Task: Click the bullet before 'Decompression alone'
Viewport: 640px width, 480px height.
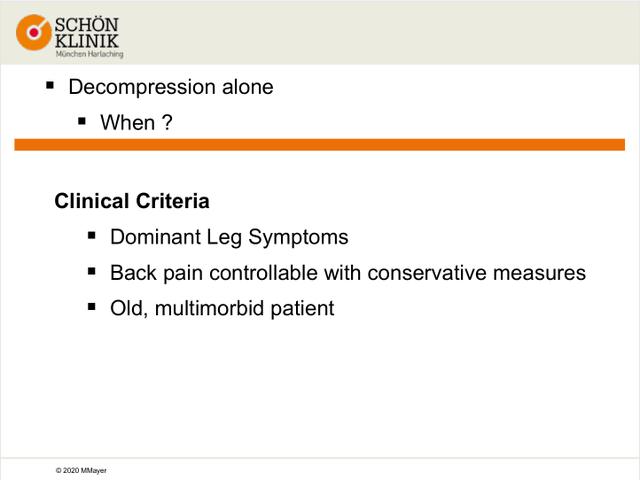Action: pos(50,85)
